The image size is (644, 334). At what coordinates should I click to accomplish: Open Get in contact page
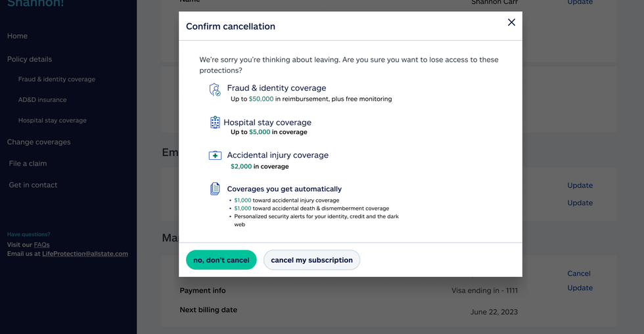click(33, 185)
